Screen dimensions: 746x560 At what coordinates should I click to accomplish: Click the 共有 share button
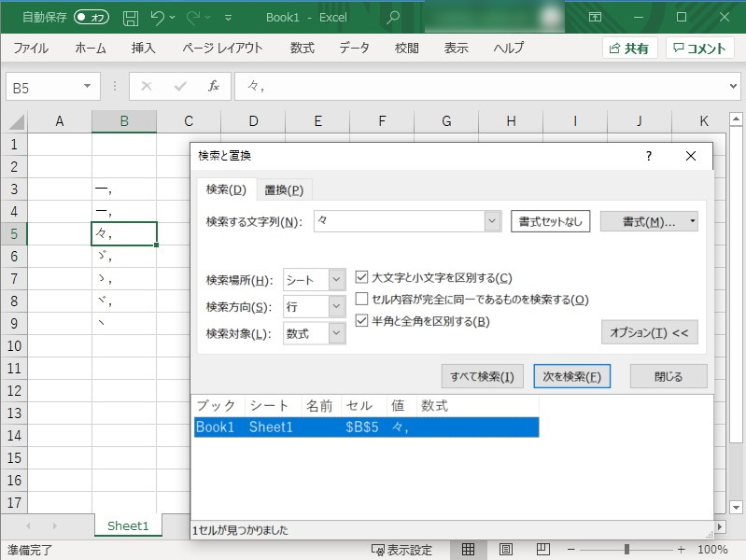(x=629, y=48)
